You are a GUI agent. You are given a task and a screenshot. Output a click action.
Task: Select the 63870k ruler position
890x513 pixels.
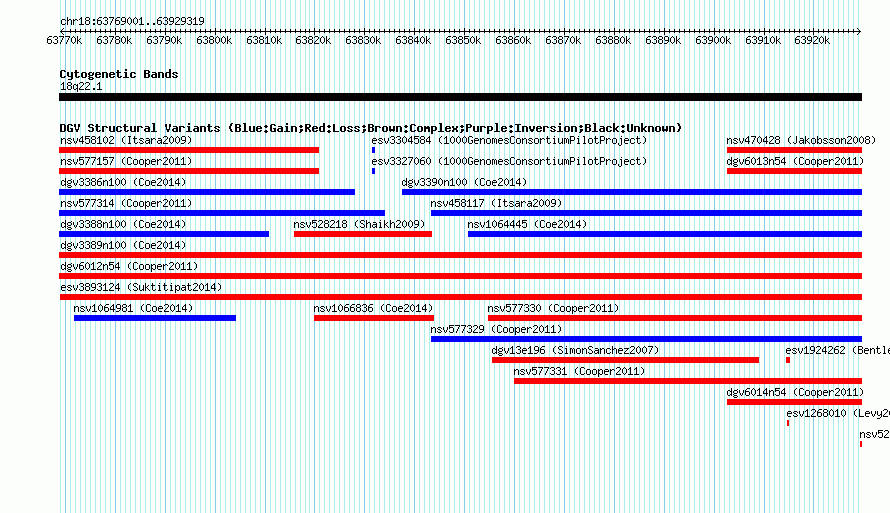tap(562, 40)
